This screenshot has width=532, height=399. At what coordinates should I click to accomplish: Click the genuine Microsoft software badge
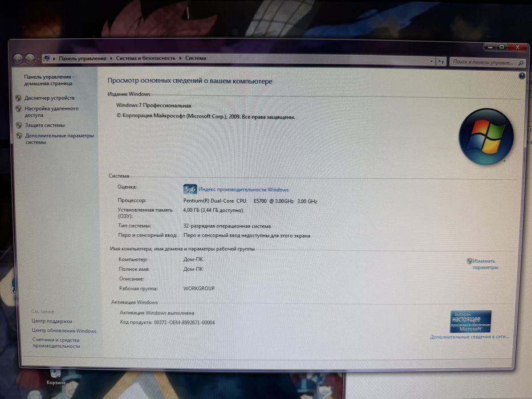point(470,321)
